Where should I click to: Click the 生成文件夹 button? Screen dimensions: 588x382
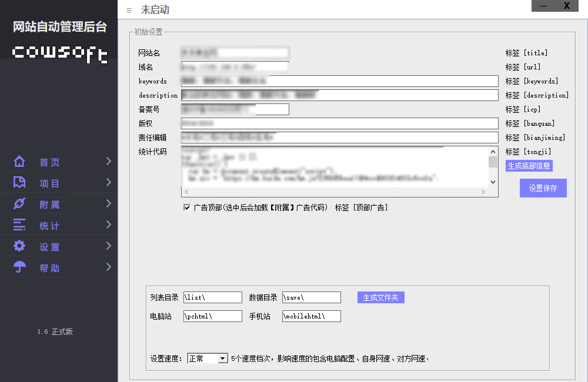380,297
